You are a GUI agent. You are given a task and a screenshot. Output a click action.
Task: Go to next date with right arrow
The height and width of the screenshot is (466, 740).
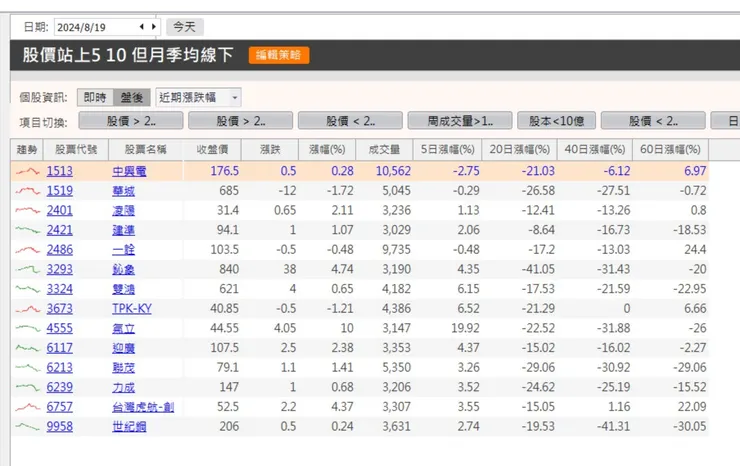coord(154,27)
